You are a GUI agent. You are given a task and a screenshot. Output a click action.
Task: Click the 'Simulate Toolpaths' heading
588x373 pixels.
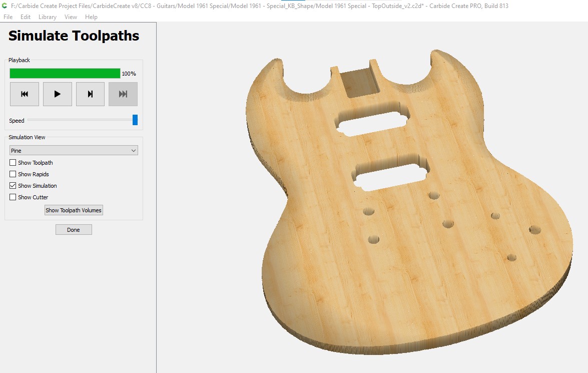point(74,36)
